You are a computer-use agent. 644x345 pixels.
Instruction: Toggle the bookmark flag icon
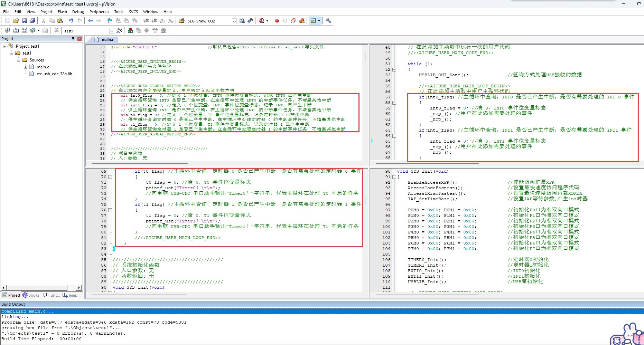pos(110,21)
